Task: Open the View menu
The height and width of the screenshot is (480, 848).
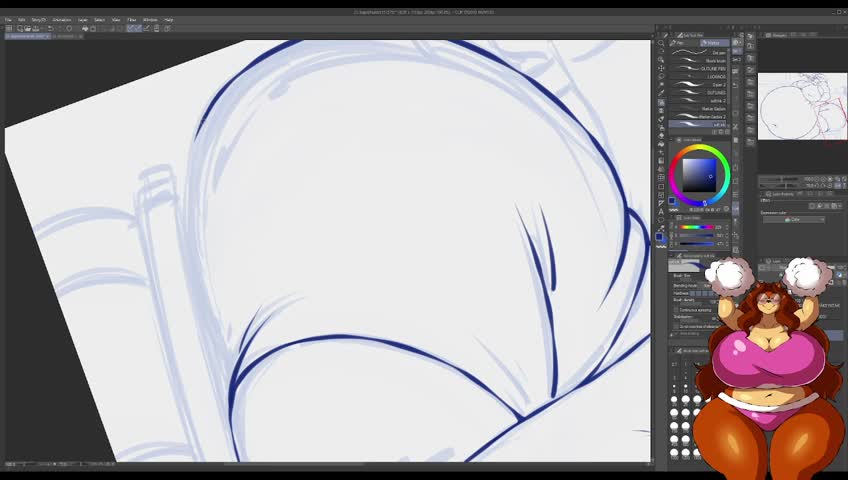Action: (116, 20)
